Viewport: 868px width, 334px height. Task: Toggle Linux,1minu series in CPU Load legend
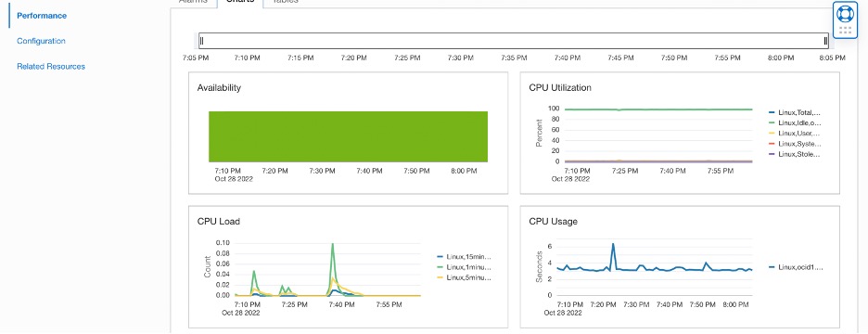click(464, 267)
